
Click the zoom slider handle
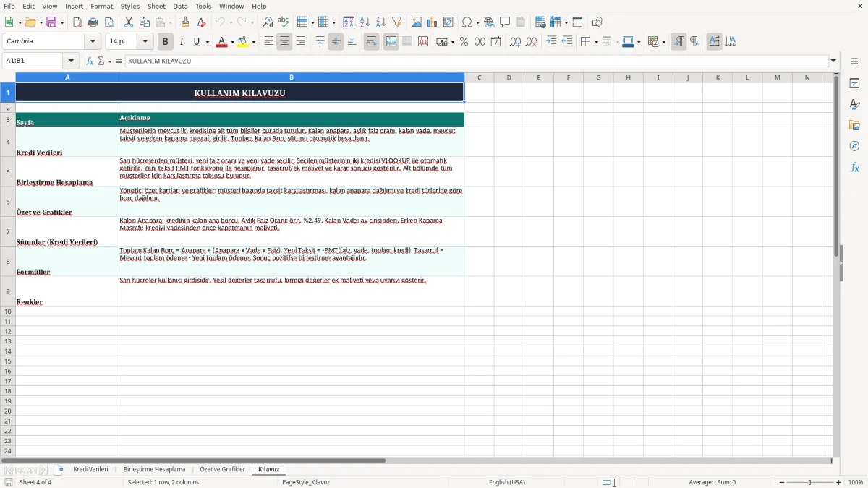point(810,482)
